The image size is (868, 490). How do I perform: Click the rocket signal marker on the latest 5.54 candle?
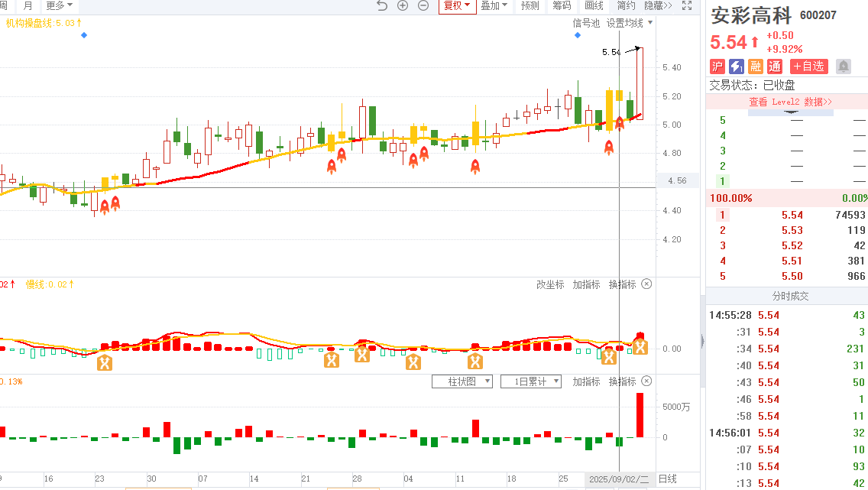[x=620, y=122]
